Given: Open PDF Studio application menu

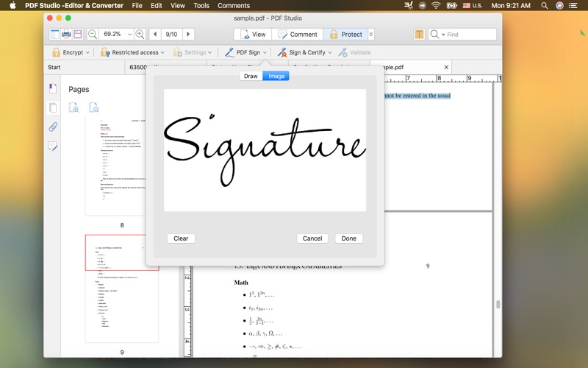Looking at the screenshot, I should [x=74, y=5].
